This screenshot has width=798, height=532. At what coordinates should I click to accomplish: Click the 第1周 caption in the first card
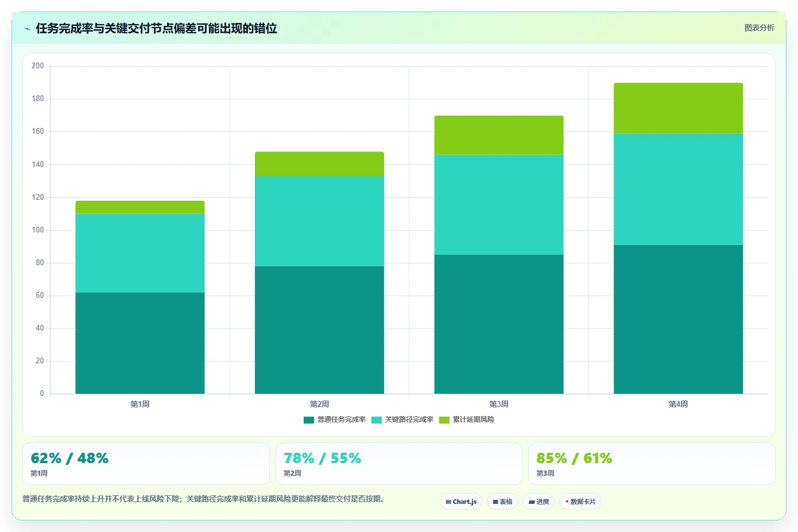[x=39, y=473]
